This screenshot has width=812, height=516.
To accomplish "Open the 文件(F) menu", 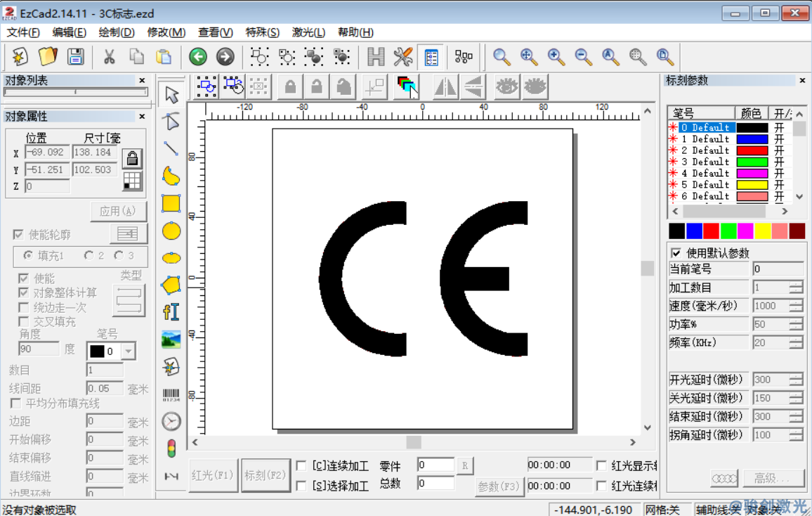I will tap(22, 32).
